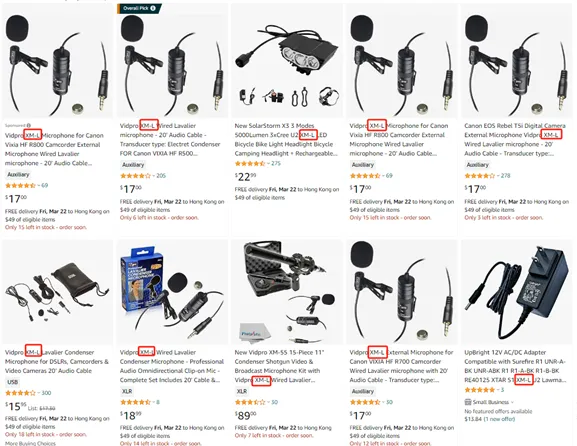Viewport: 577px width, 446px height.
Task: Expand the Small Business dropdown arrow
Action: coord(512,402)
